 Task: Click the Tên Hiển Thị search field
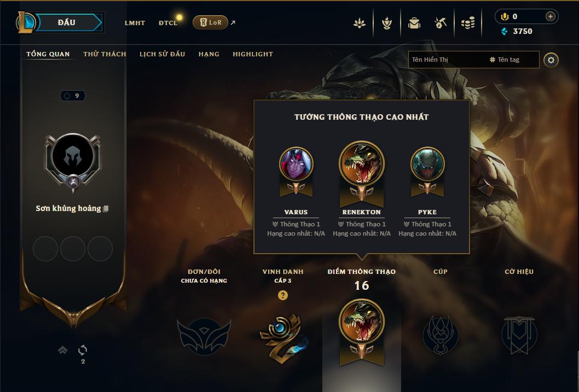coord(448,60)
